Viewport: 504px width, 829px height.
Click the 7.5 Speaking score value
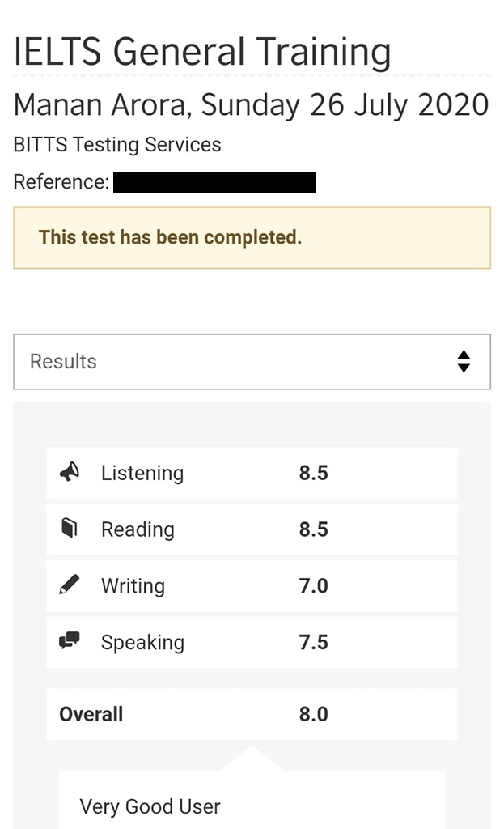click(313, 642)
